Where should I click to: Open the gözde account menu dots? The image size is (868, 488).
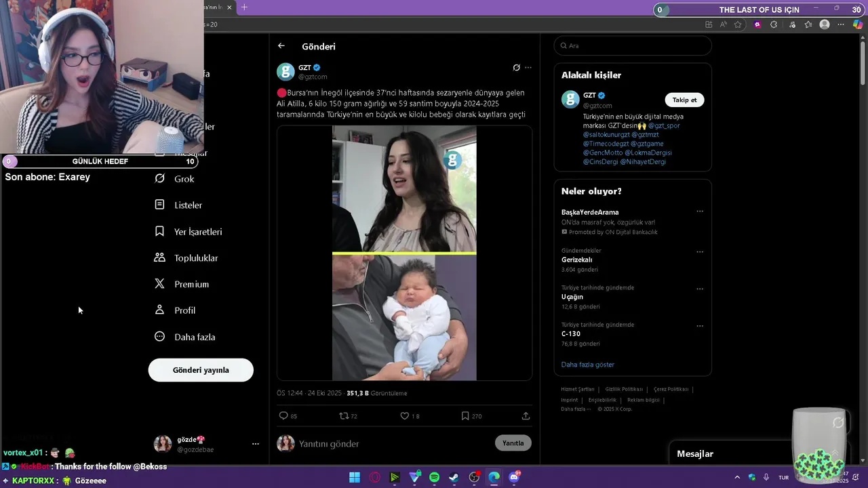point(256,444)
